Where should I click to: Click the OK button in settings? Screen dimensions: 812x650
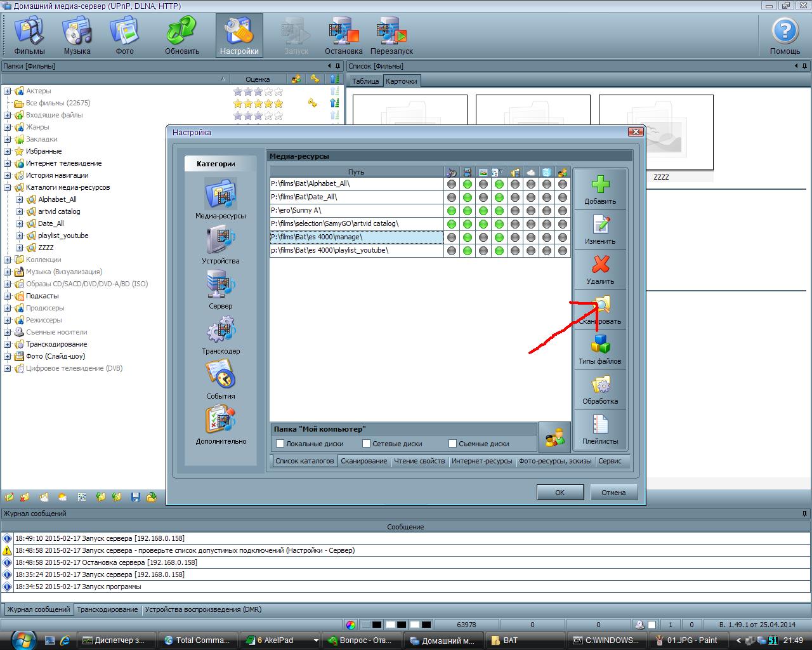560,493
